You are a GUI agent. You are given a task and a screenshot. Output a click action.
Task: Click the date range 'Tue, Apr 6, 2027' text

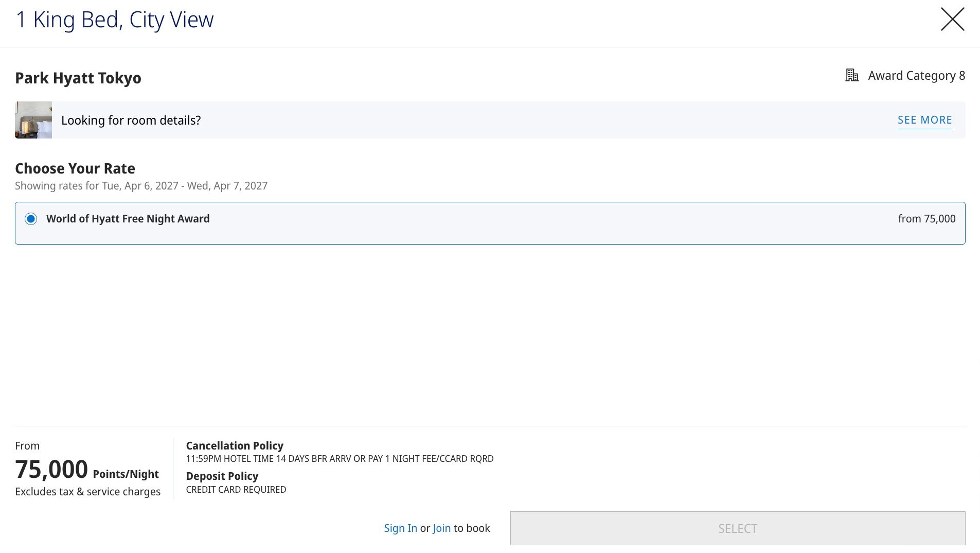coord(140,186)
